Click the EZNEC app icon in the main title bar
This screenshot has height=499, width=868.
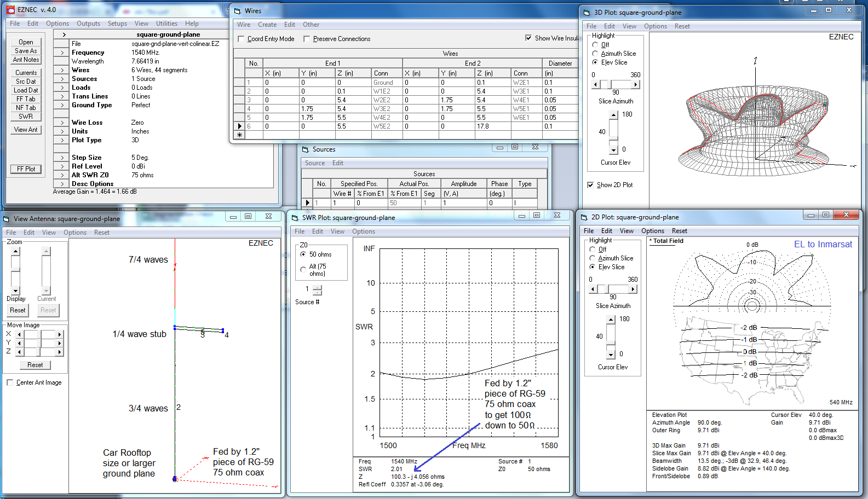coord(10,9)
